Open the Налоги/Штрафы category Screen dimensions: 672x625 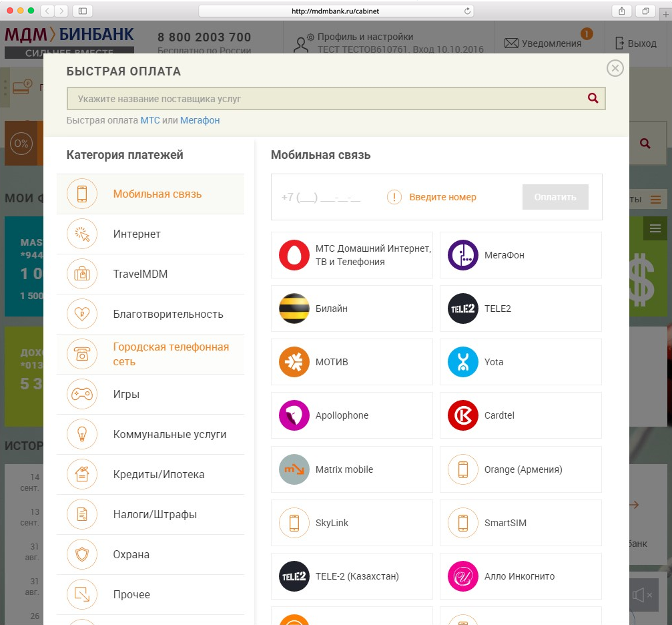click(x=150, y=514)
